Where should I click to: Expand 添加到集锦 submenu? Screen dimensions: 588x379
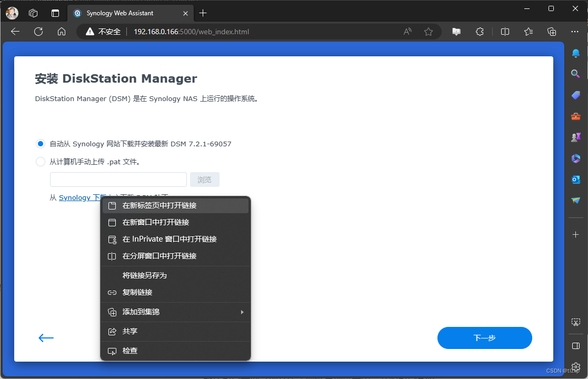tap(175, 312)
